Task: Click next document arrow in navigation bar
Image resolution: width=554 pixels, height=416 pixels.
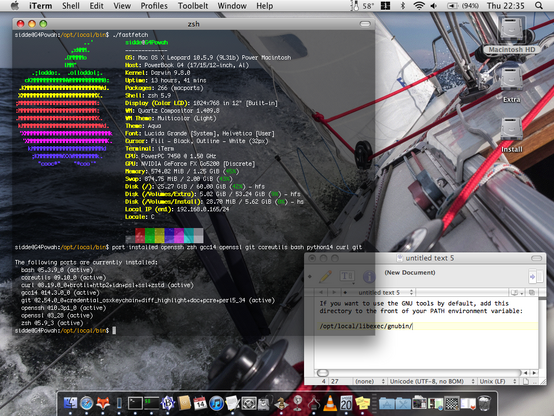Action: tap(334, 293)
